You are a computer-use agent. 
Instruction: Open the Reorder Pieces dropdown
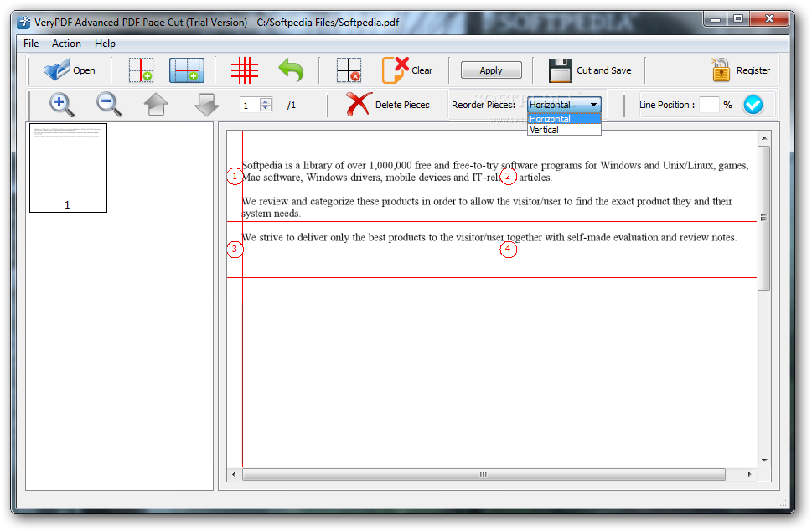(x=564, y=105)
